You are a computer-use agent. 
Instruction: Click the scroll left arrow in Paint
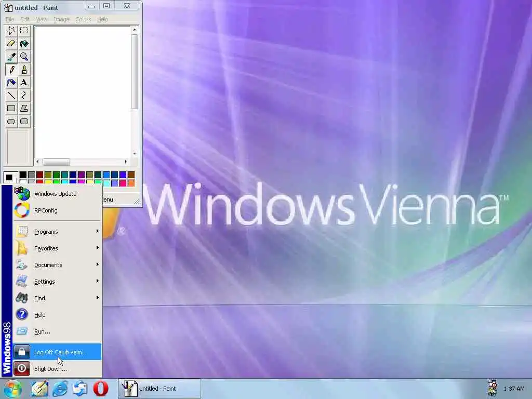[x=37, y=162]
